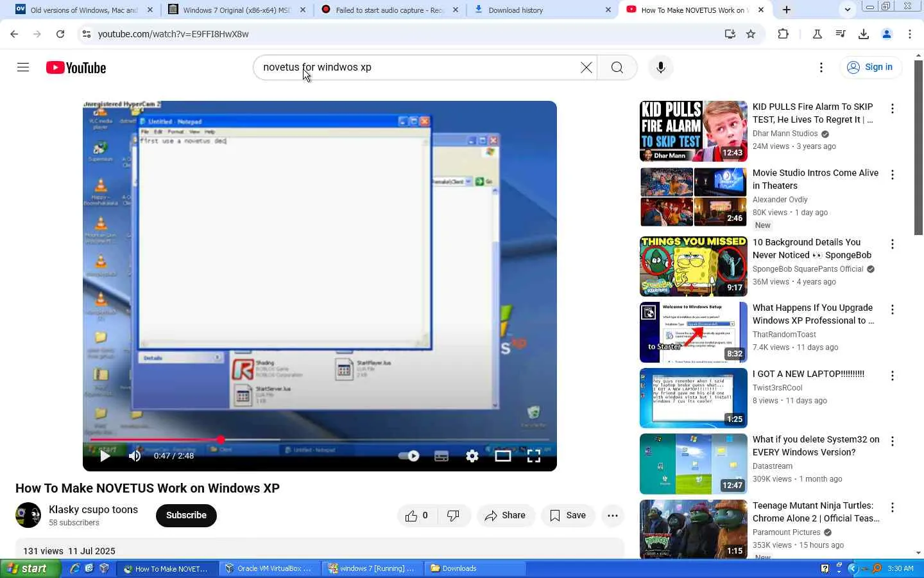Click the page vertical scrollbar

click(919, 148)
